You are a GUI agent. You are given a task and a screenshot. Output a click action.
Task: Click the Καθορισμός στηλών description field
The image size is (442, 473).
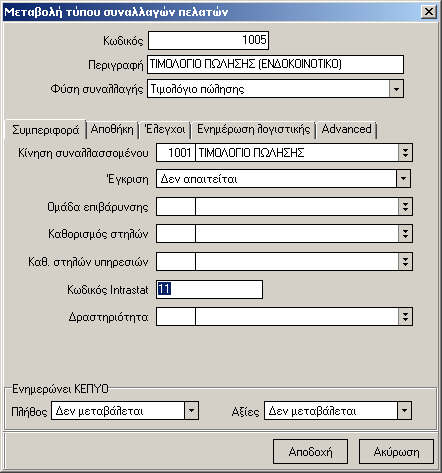tap(297, 234)
